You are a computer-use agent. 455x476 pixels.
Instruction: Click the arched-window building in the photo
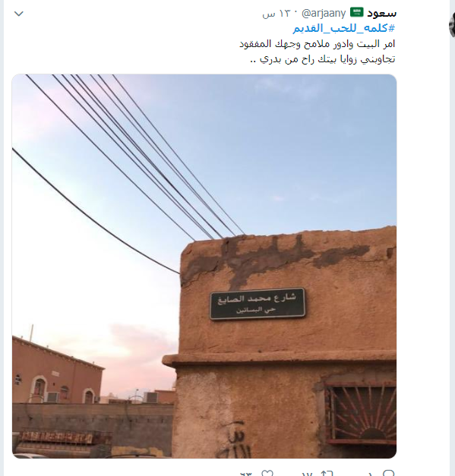56,371
